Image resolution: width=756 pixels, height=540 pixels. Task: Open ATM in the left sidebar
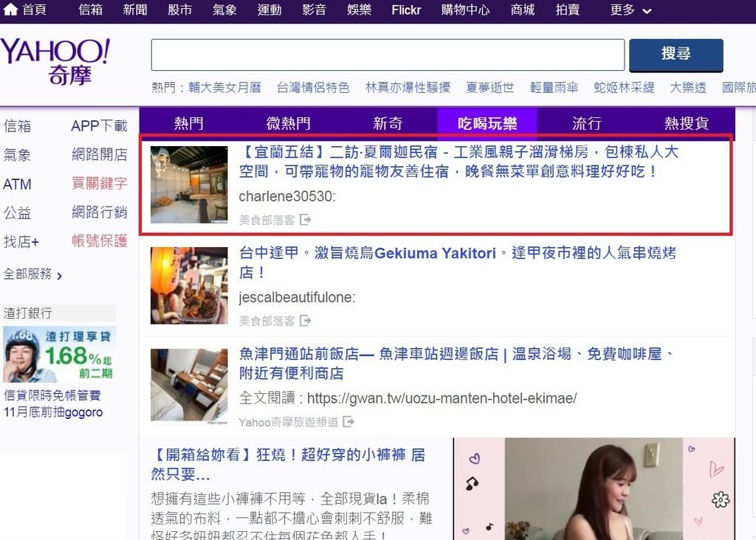tap(18, 184)
